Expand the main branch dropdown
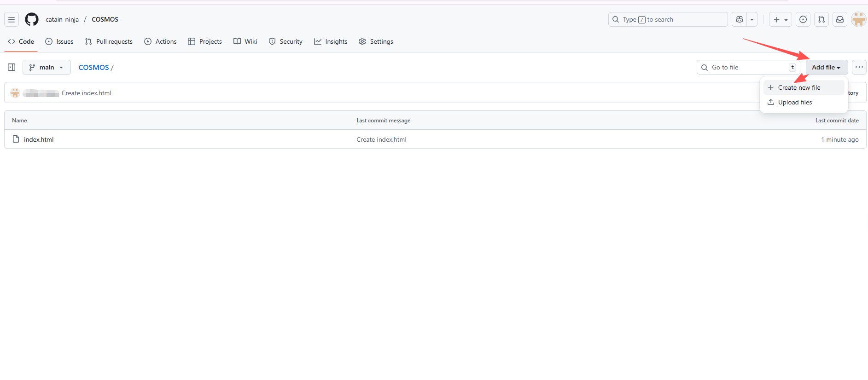This screenshot has width=868, height=380. [47, 67]
